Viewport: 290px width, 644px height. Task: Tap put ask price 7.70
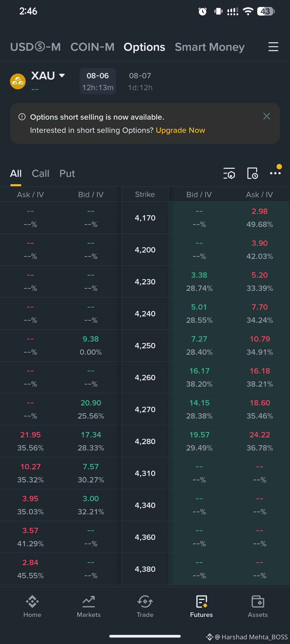[x=260, y=307]
